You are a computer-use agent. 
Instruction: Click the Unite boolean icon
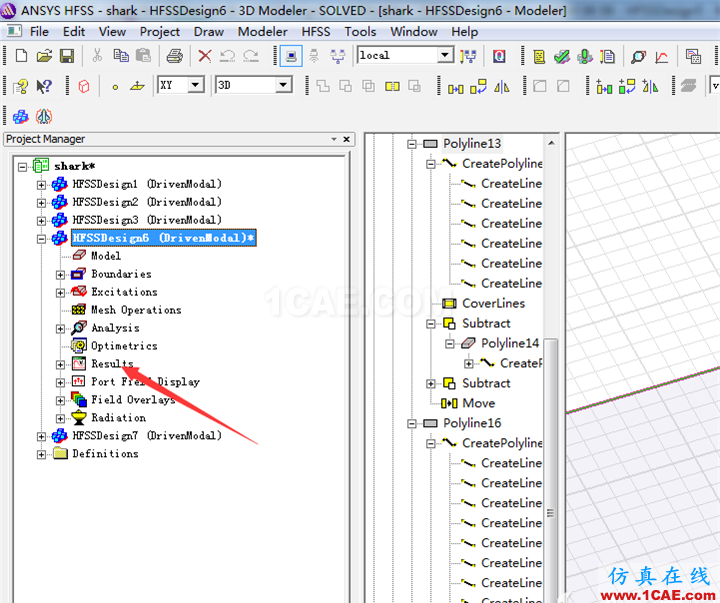[323, 86]
